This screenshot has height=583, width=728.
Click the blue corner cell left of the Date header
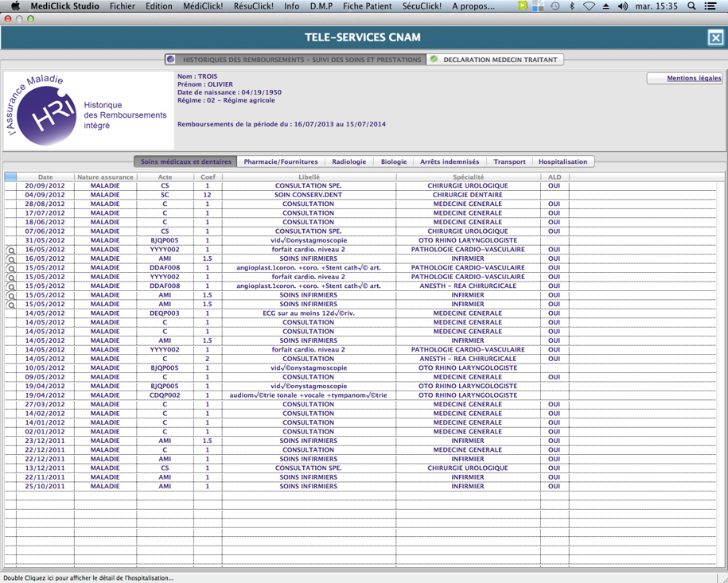[10, 177]
